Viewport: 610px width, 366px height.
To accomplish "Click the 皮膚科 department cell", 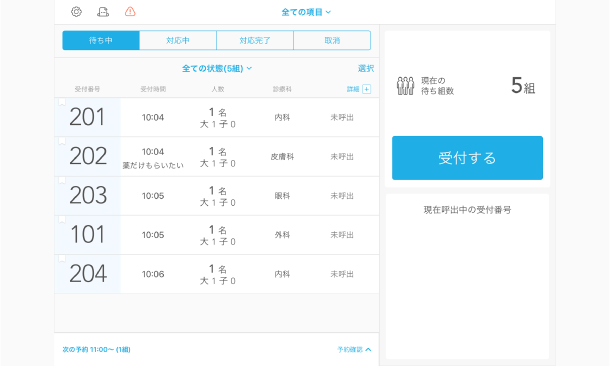I will tap(282, 157).
